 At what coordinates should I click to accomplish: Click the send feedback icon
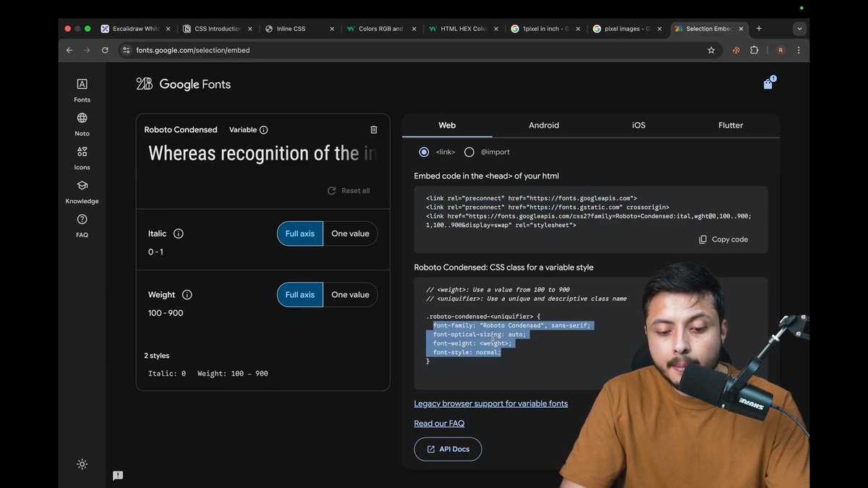tap(118, 476)
